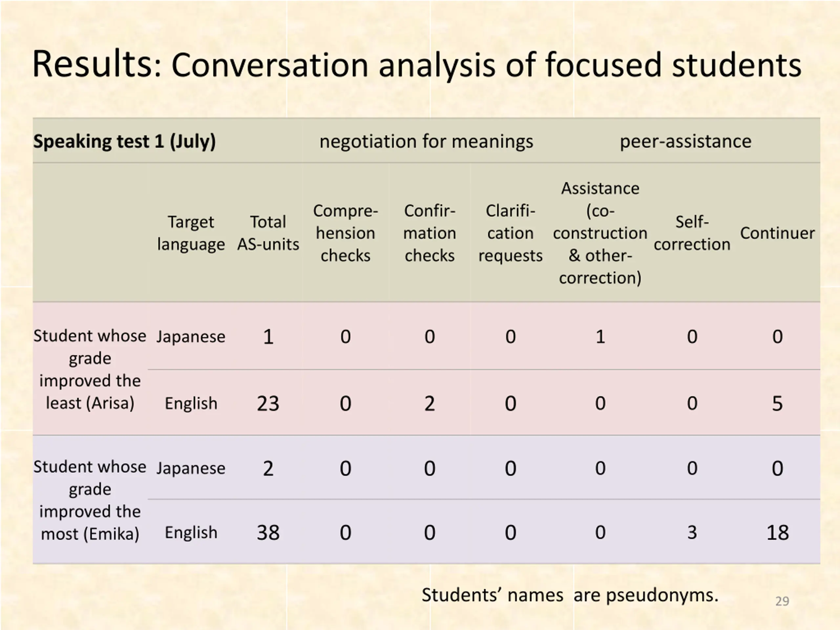This screenshot has height=630, width=840.
Task: Click the 'Confirmation checks' column header
Action: coord(430,233)
